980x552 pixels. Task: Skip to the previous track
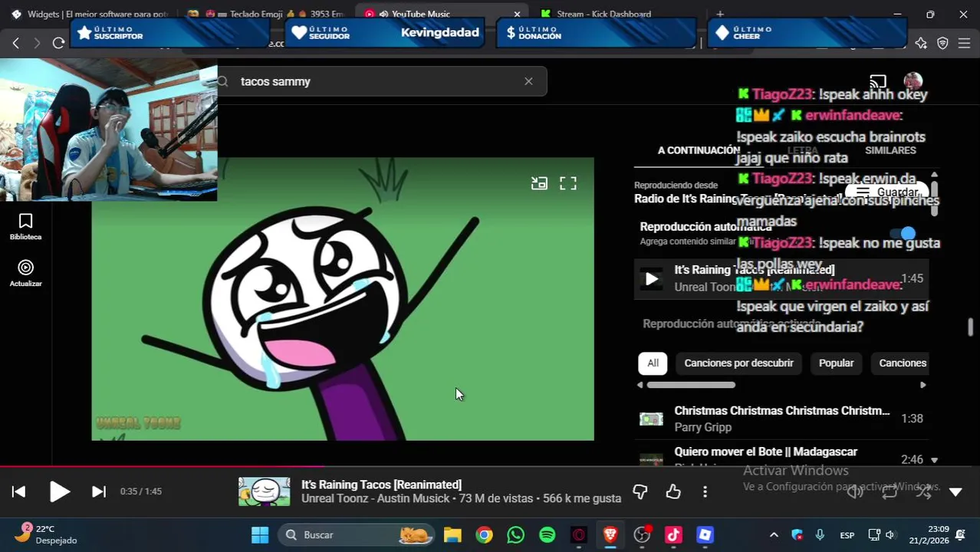[19, 491]
